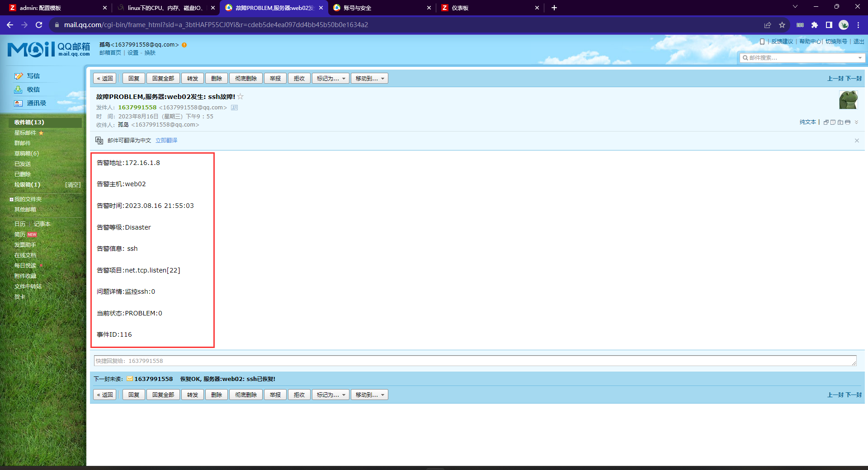Click the share page icon in address bar
Screen dimensions: 868x470
(768, 25)
